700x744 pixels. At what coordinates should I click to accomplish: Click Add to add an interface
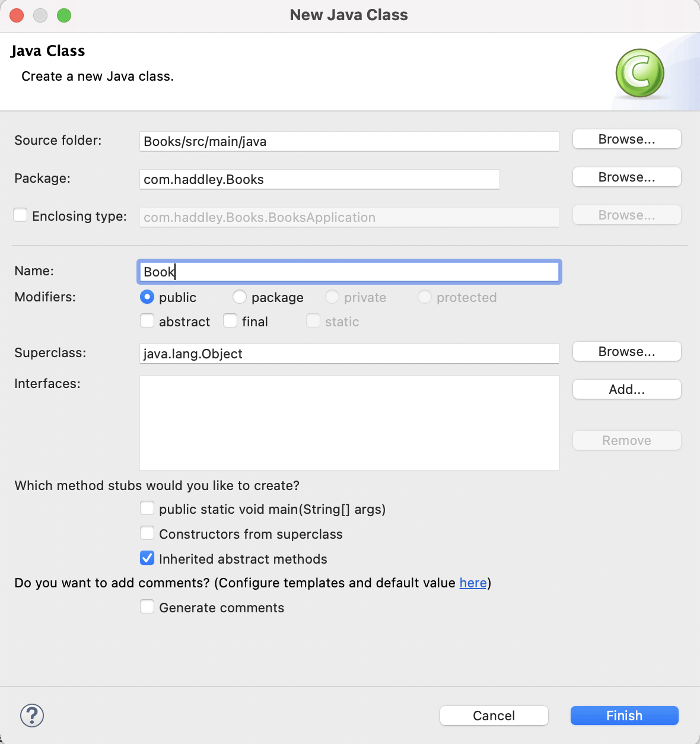tap(626, 390)
